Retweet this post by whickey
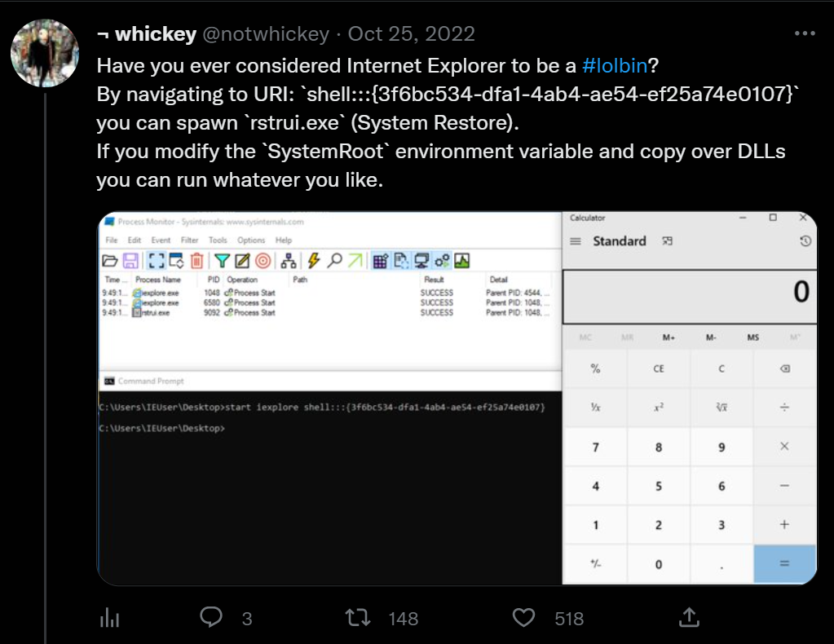Viewport: 834px width, 644px height. pos(358,618)
